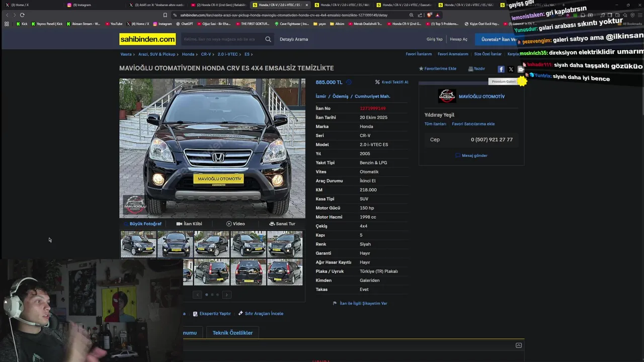Switch to the Teknik Özellikler tab
Image resolution: width=644 pixels, height=362 pixels.
pos(232,333)
